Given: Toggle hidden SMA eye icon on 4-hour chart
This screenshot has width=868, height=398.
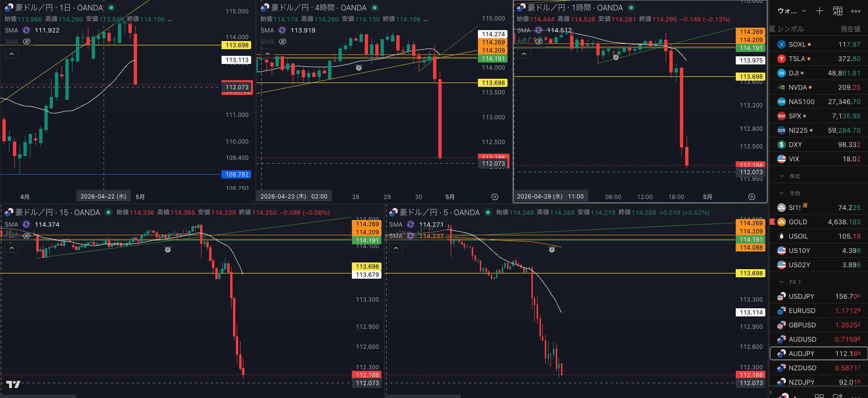Looking at the screenshot, I should (x=283, y=42).
